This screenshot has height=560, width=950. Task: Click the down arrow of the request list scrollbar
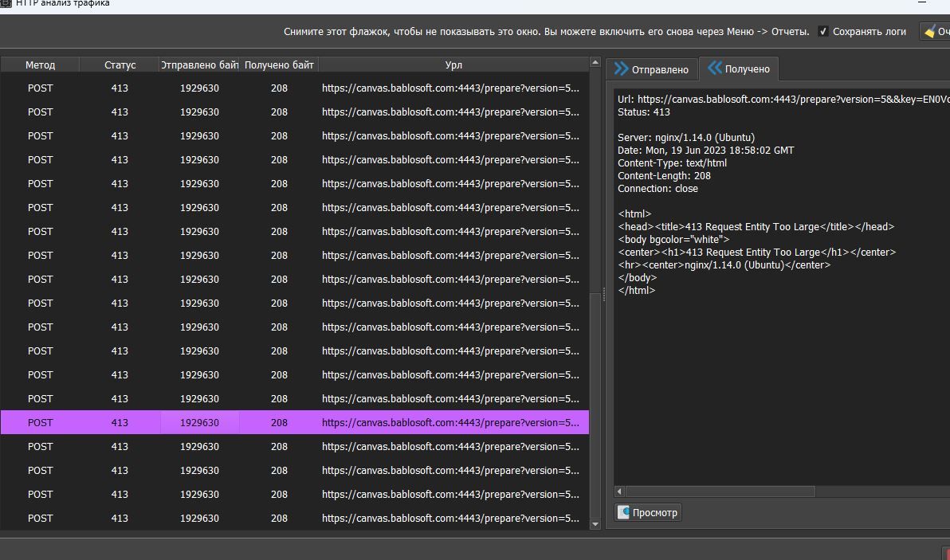tap(593, 525)
